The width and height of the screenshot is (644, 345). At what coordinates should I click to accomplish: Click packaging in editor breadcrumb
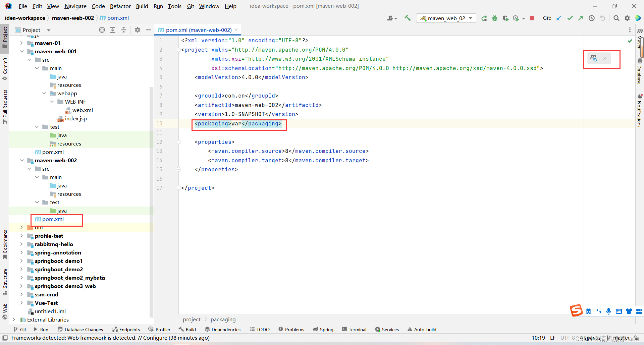(223, 319)
